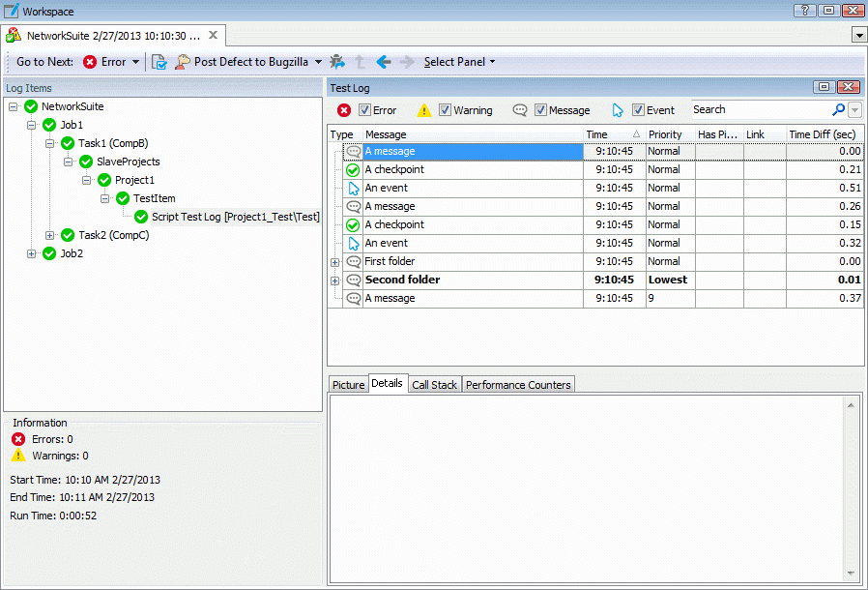Click the red Error filter icon

pos(344,110)
